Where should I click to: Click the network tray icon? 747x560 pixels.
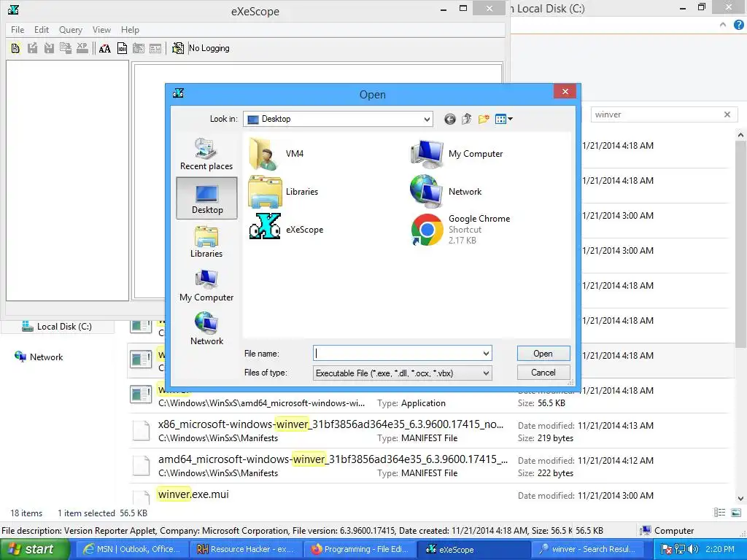(x=680, y=549)
